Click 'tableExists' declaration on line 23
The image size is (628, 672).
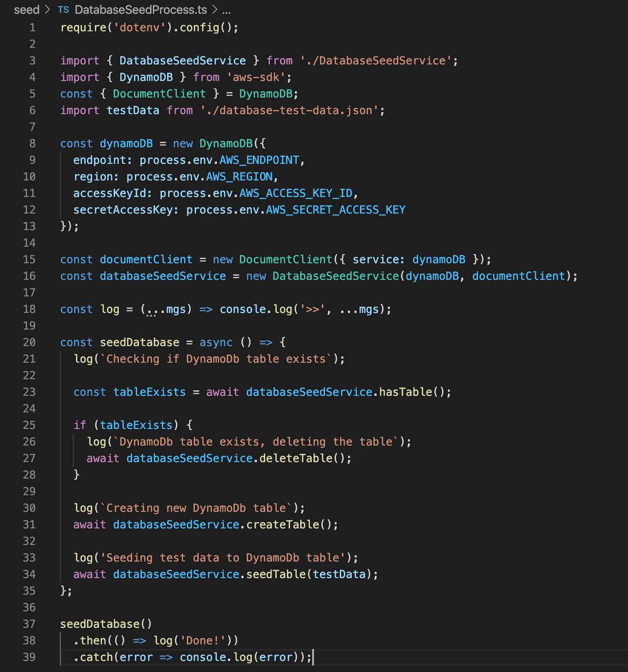coord(150,392)
